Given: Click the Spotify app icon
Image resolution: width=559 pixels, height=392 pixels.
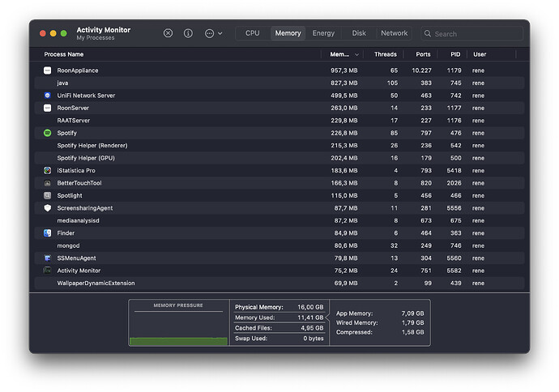Looking at the screenshot, I should tap(48, 133).
